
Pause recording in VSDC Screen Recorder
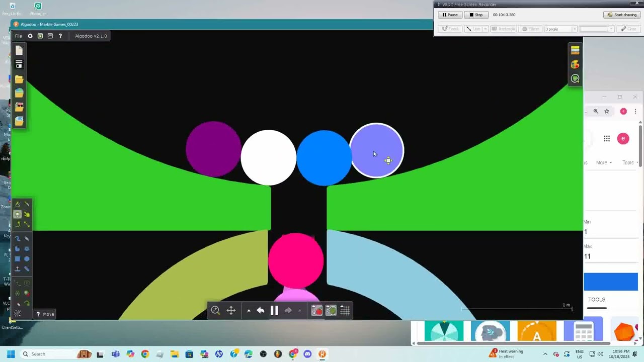point(450,15)
